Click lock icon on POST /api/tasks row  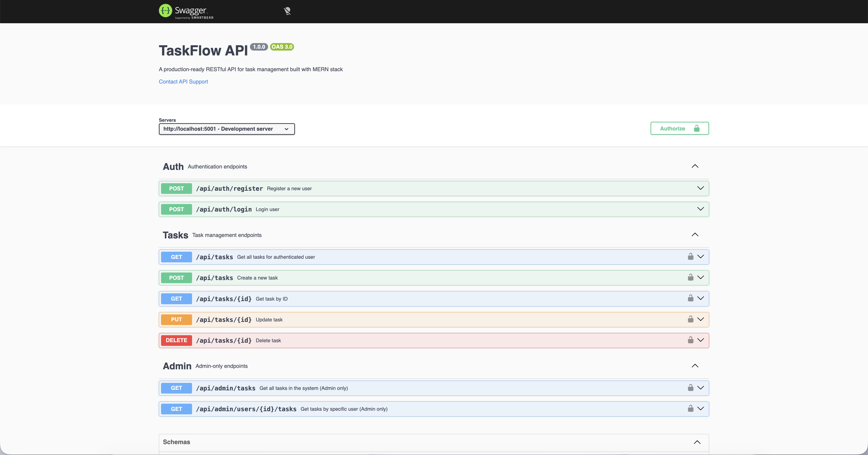tap(690, 278)
